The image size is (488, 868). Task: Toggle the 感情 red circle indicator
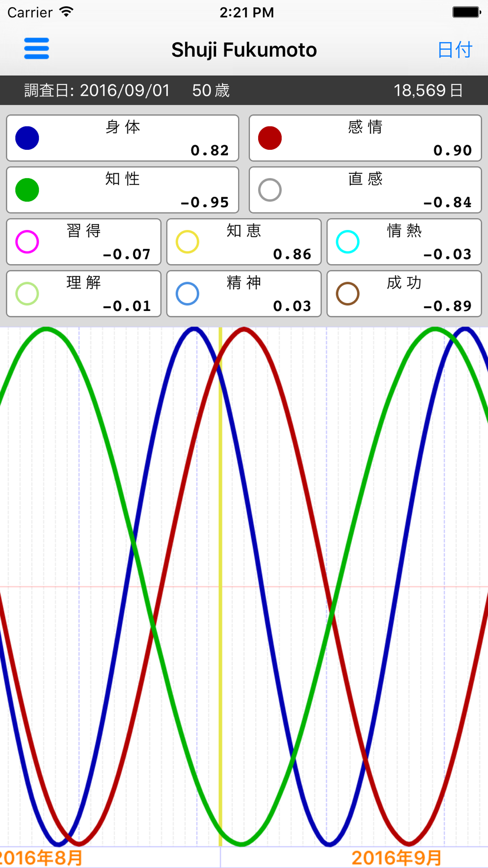pos(270,138)
